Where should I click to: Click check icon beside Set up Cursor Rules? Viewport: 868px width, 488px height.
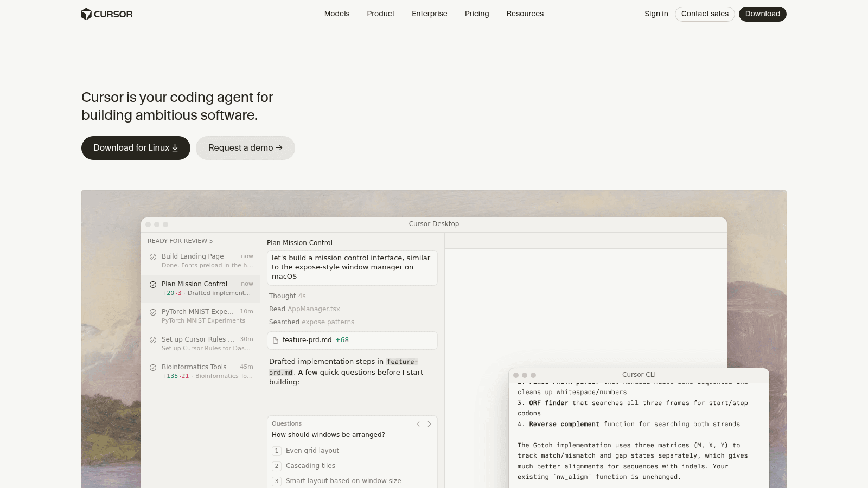[x=153, y=340]
